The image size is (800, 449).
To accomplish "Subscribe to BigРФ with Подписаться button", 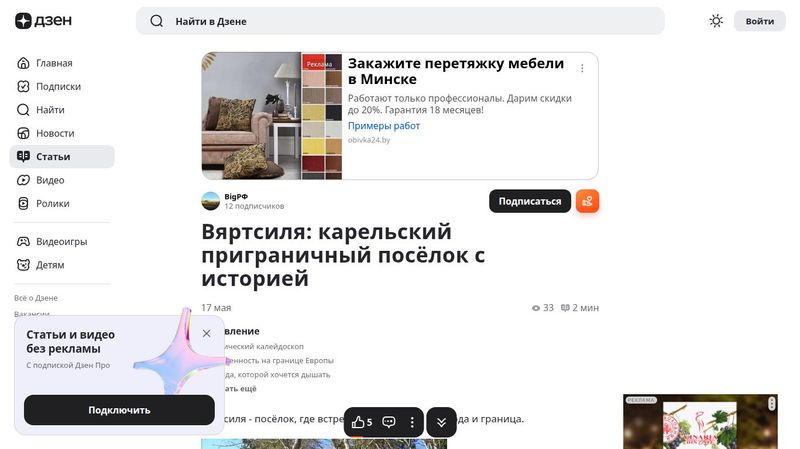I will 529,201.
